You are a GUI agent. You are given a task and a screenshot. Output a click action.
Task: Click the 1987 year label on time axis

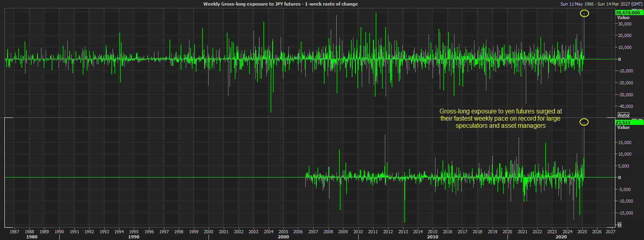(14, 232)
